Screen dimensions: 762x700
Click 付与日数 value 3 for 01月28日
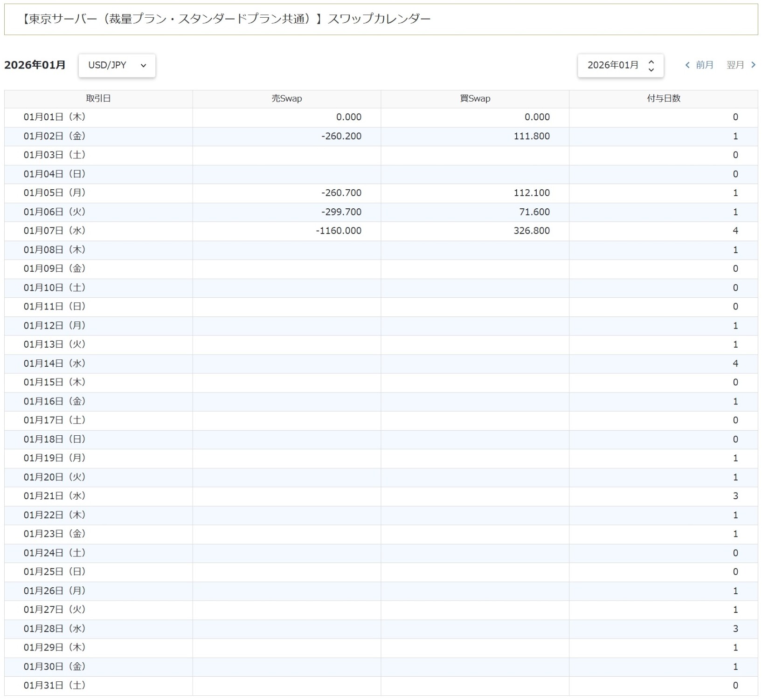(735, 629)
